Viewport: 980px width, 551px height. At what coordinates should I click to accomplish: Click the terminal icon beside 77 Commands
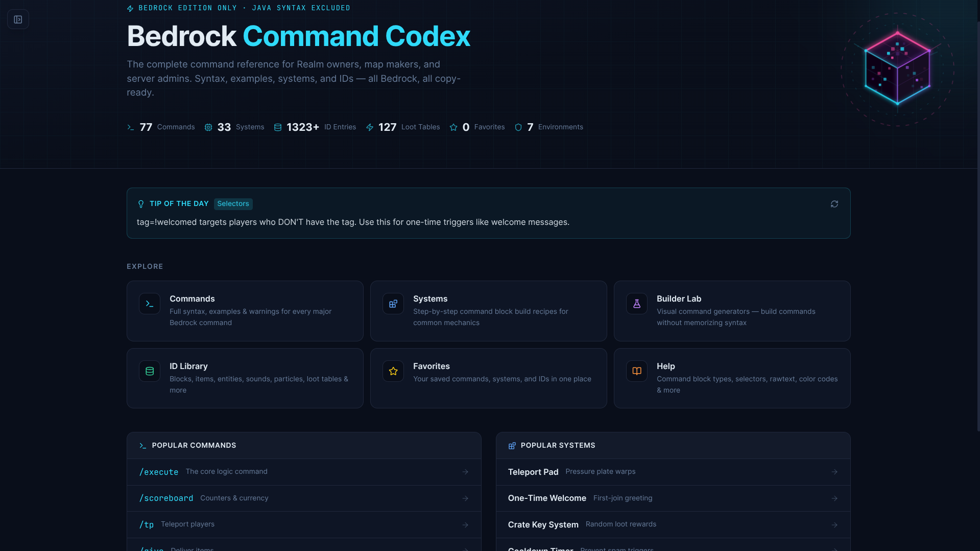(x=131, y=127)
